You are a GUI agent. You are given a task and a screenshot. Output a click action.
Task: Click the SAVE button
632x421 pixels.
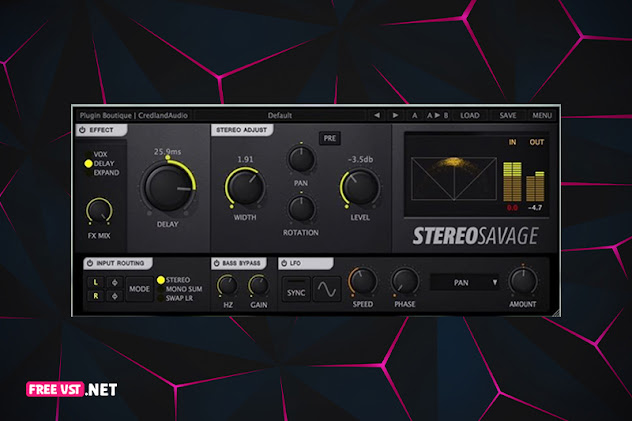click(x=508, y=116)
